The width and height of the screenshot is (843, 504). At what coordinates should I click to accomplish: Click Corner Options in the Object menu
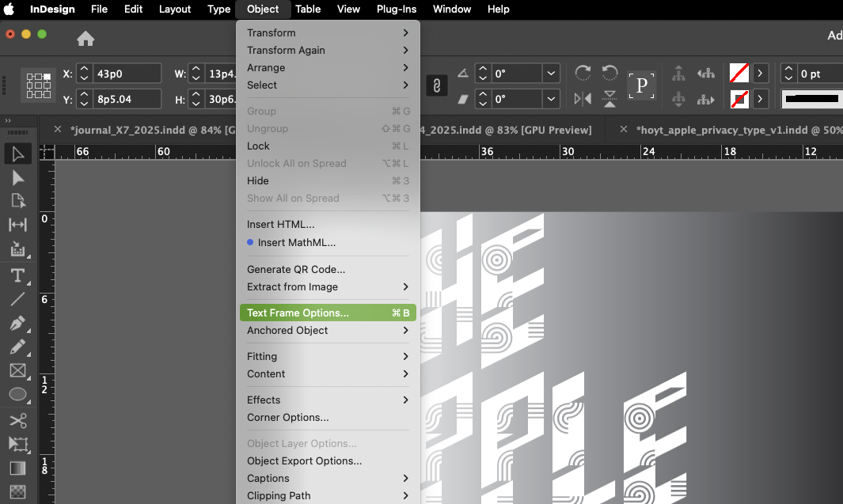pos(287,417)
